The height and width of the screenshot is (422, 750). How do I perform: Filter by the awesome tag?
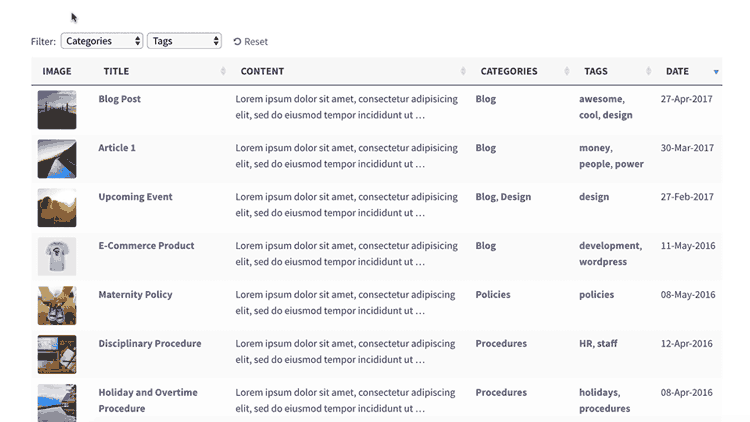pos(601,99)
